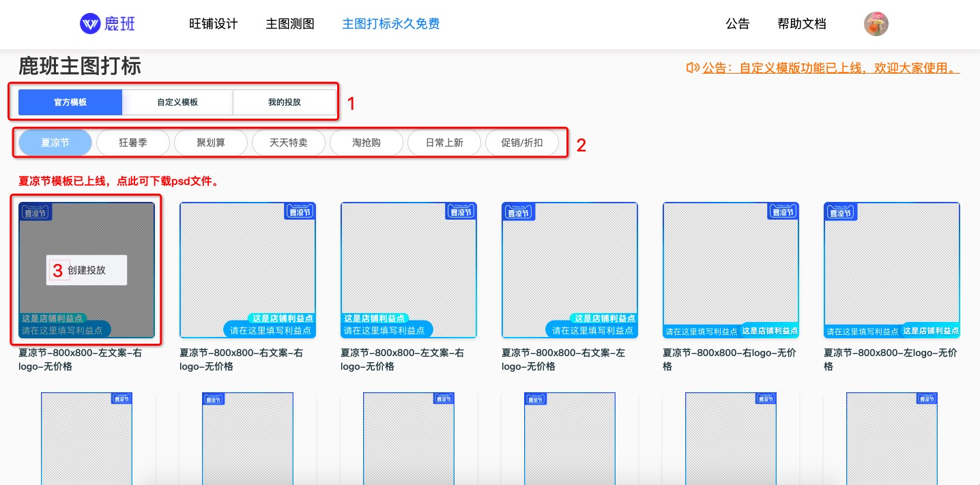
Task: Click title text 夏凉节-800x800-右logo-无价格
Action: pyautogui.click(x=730, y=359)
